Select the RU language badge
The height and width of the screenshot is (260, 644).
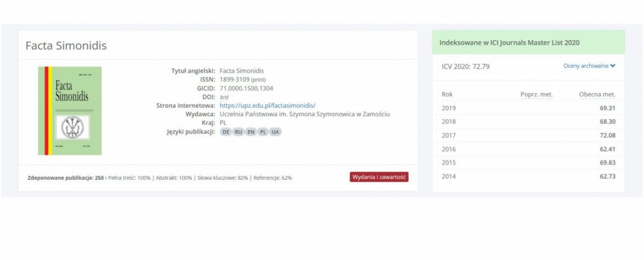point(238,132)
